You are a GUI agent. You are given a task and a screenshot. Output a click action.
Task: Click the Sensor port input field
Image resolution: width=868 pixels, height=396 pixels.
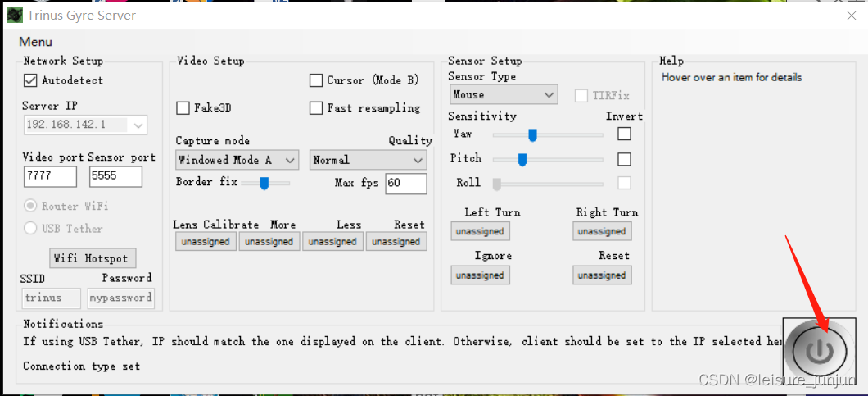coord(115,176)
